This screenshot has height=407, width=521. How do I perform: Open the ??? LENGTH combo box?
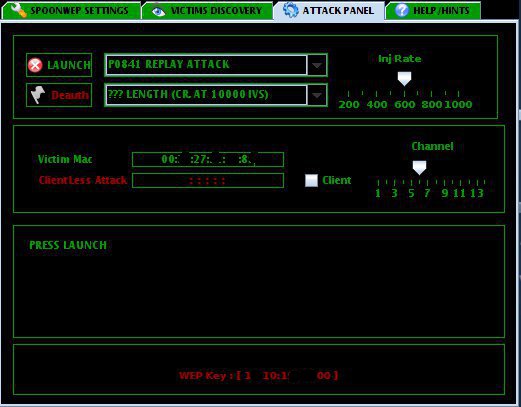[216, 95]
